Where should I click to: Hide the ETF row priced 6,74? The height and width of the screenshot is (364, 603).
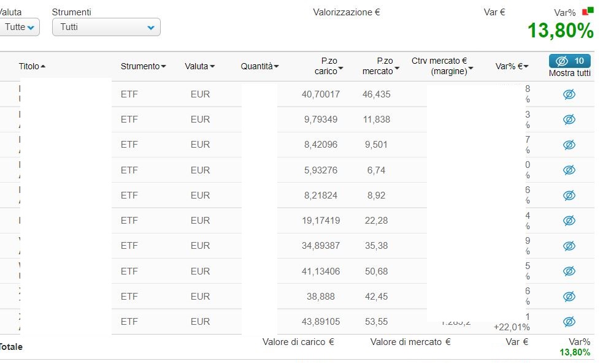click(x=569, y=170)
